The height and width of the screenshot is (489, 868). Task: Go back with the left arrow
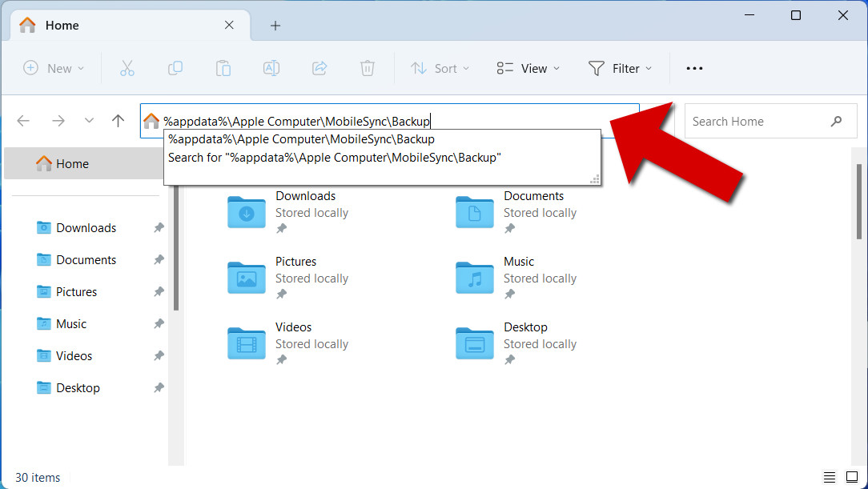(23, 121)
